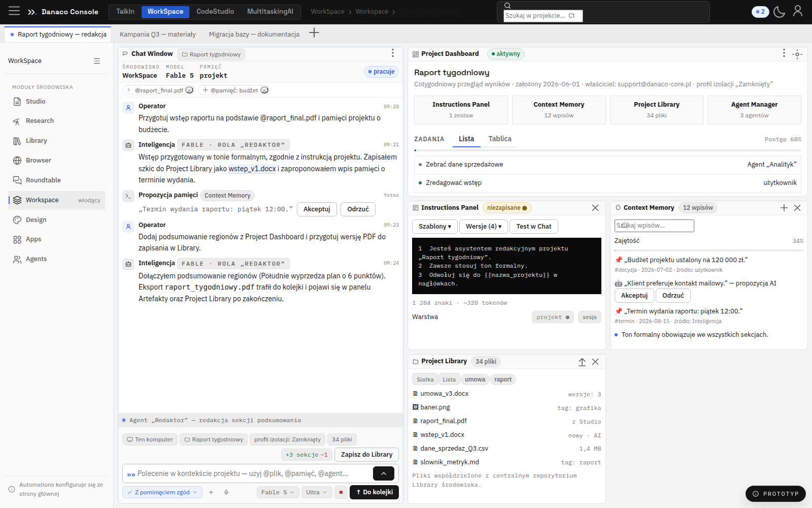Toggle Zredagować wstęp task status
This screenshot has height=508, width=812.
pyautogui.click(x=420, y=183)
